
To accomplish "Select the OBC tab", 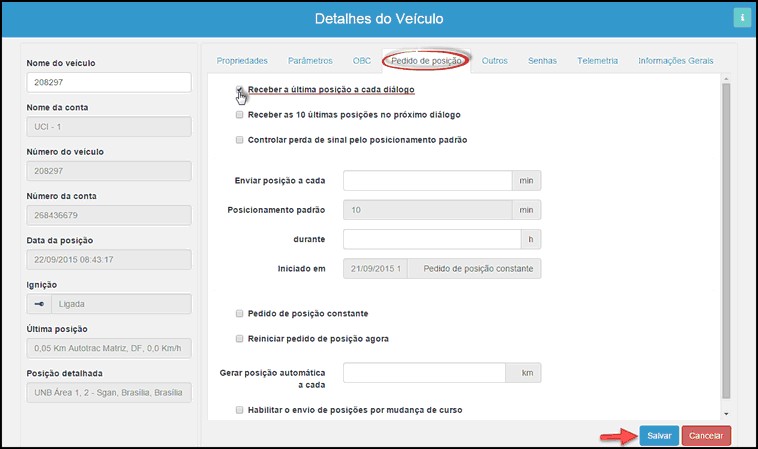I will (x=362, y=61).
